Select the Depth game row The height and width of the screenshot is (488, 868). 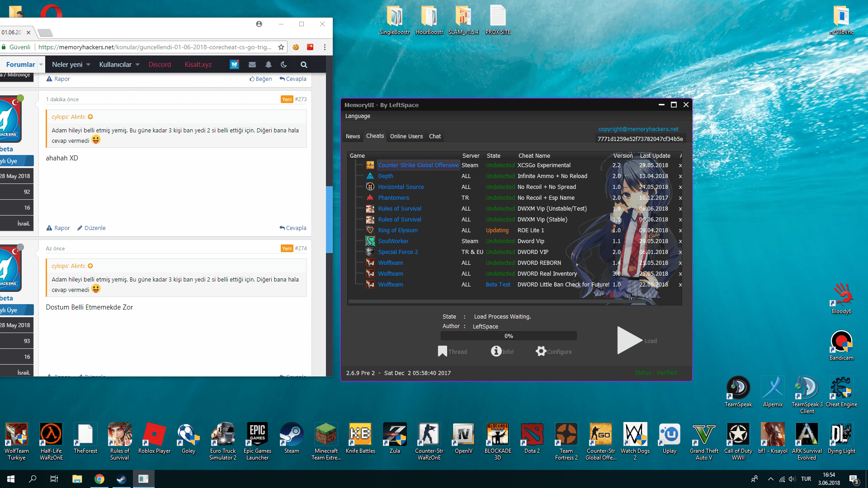pos(515,176)
